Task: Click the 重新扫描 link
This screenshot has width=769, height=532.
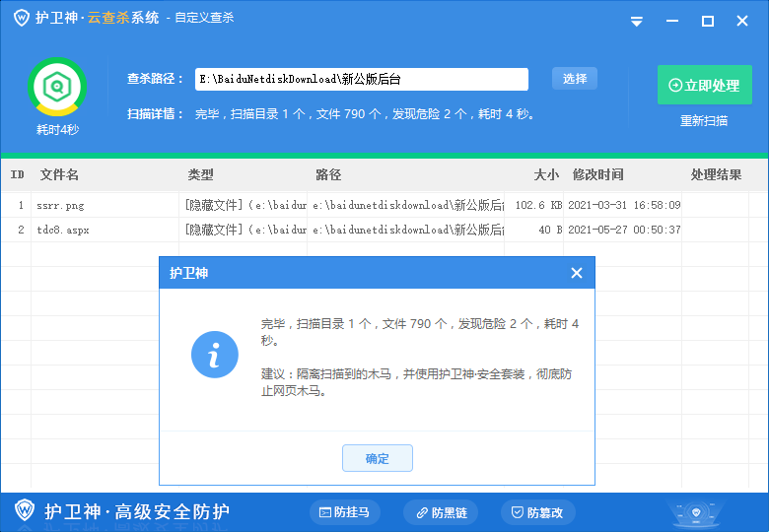Action: (x=704, y=121)
